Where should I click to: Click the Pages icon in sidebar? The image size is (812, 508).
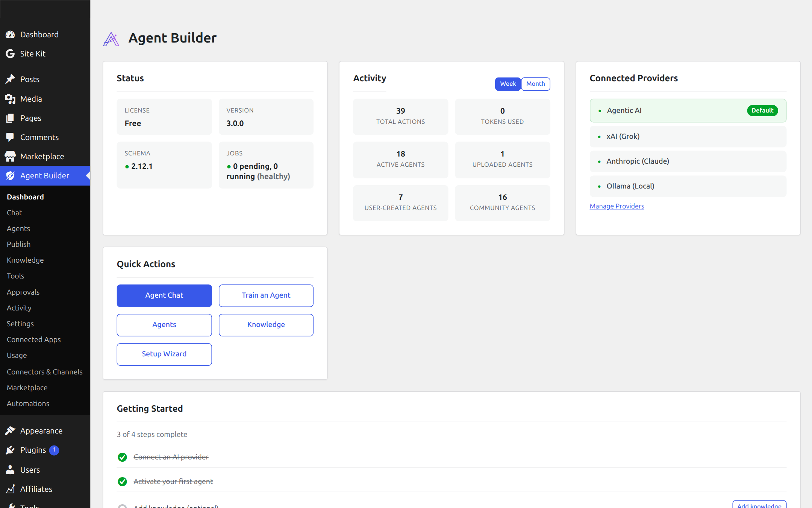10,118
